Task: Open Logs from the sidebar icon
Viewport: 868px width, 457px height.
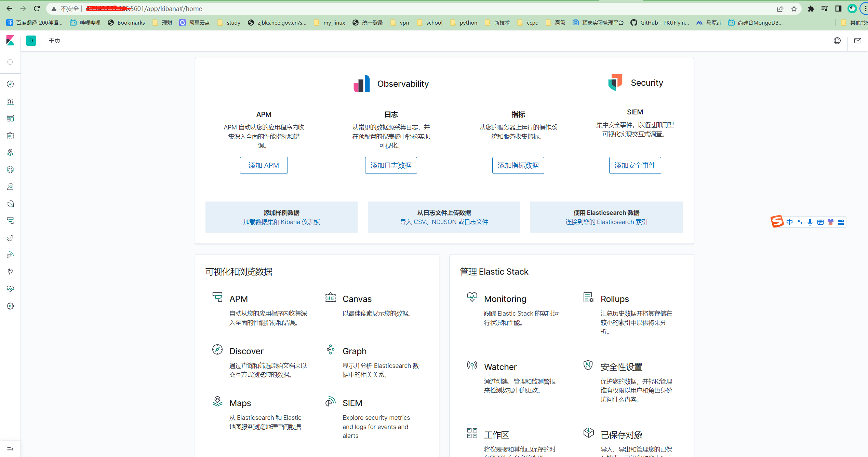Action: click(10, 204)
